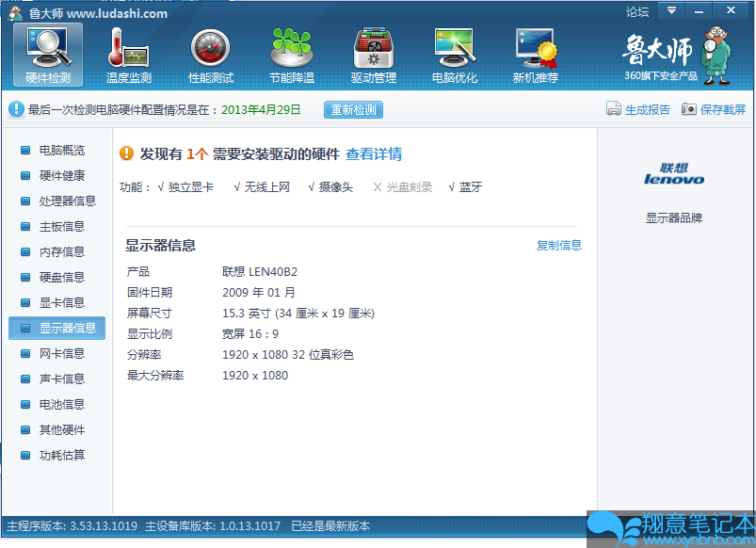
Task: Click the detection date 2013年4月29日
Action: (261, 110)
